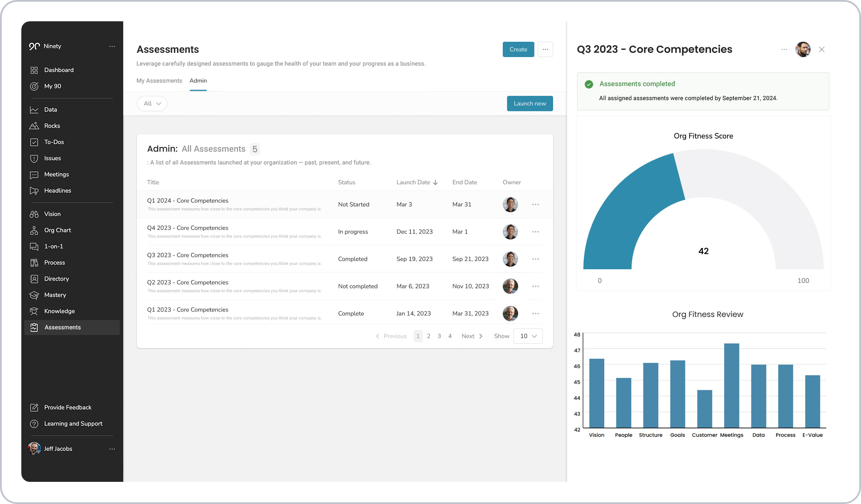
Task: Open the To-Dos section
Action: click(35, 142)
